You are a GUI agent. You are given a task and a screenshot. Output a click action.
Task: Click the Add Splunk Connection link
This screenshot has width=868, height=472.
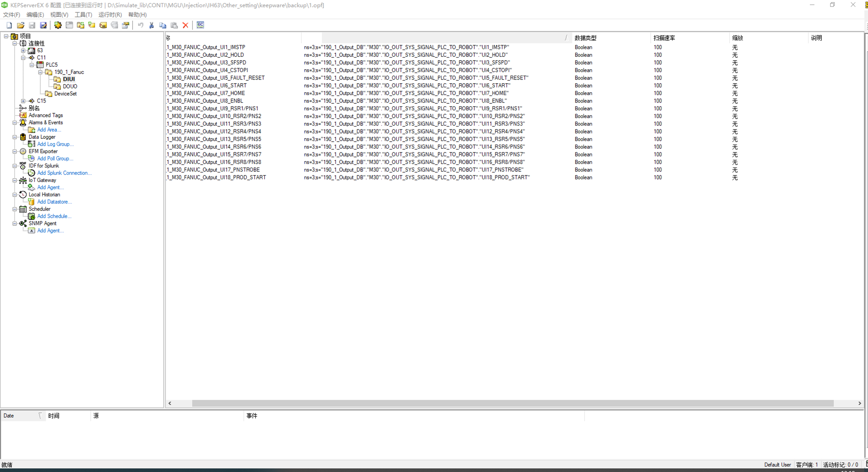[64, 173]
